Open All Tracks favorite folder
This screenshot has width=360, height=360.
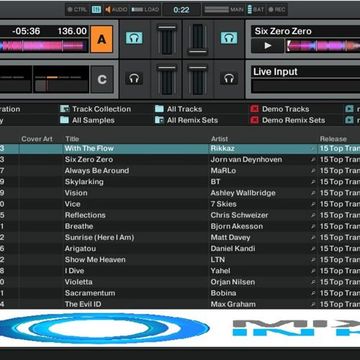coord(178,109)
